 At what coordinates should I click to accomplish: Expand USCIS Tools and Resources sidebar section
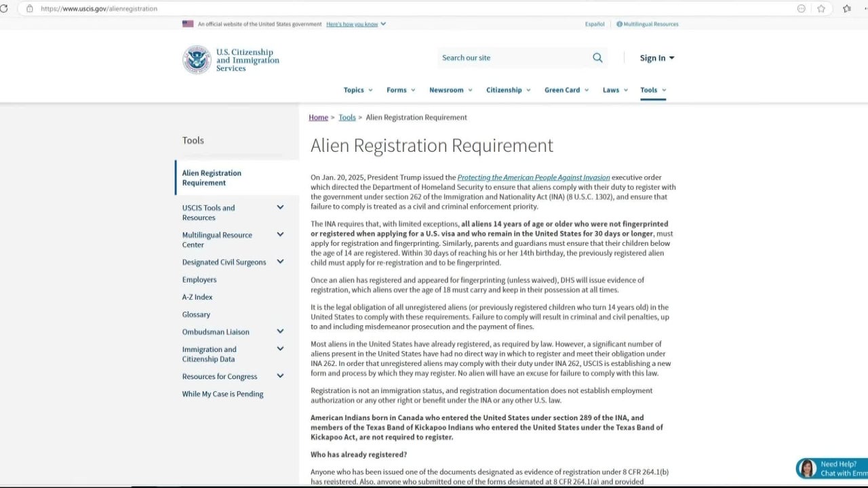point(280,207)
